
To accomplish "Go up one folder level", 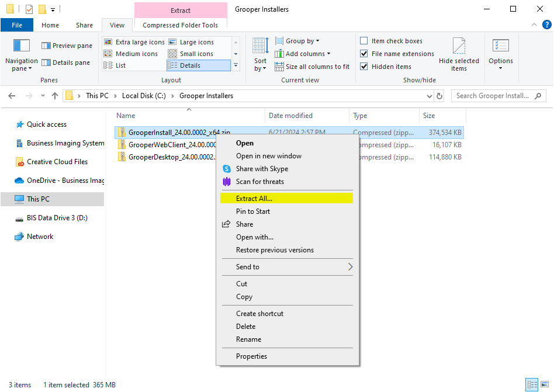I will (x=55, y=96).
